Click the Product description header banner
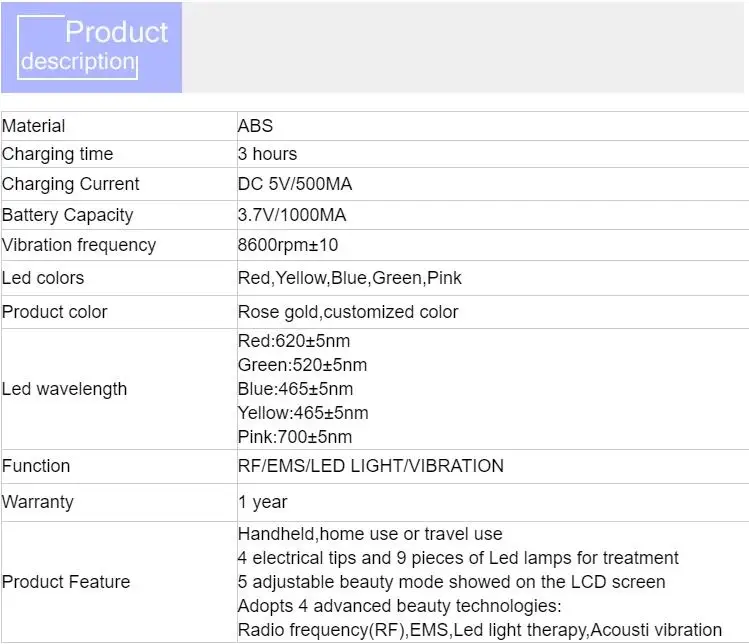This screenshot has width=749, height=644. pyautogui.click(x=91, y=47)
